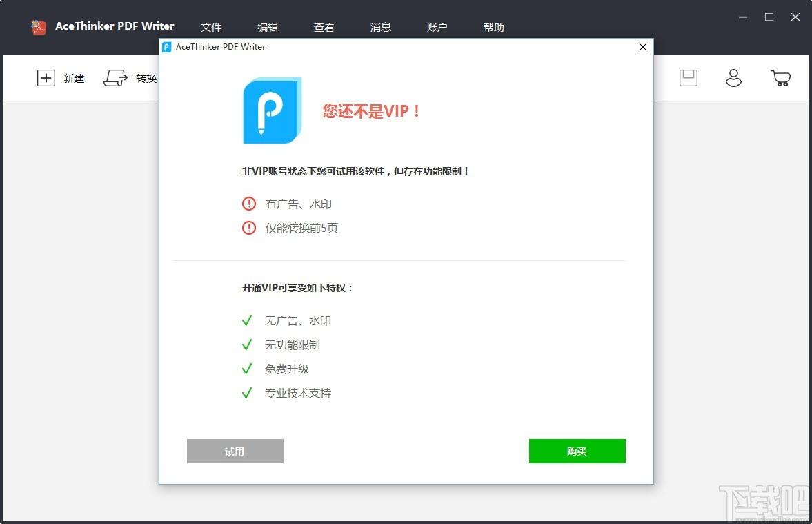Open the 账户 menu
The image size is (812, 524).
pos(437,27)
